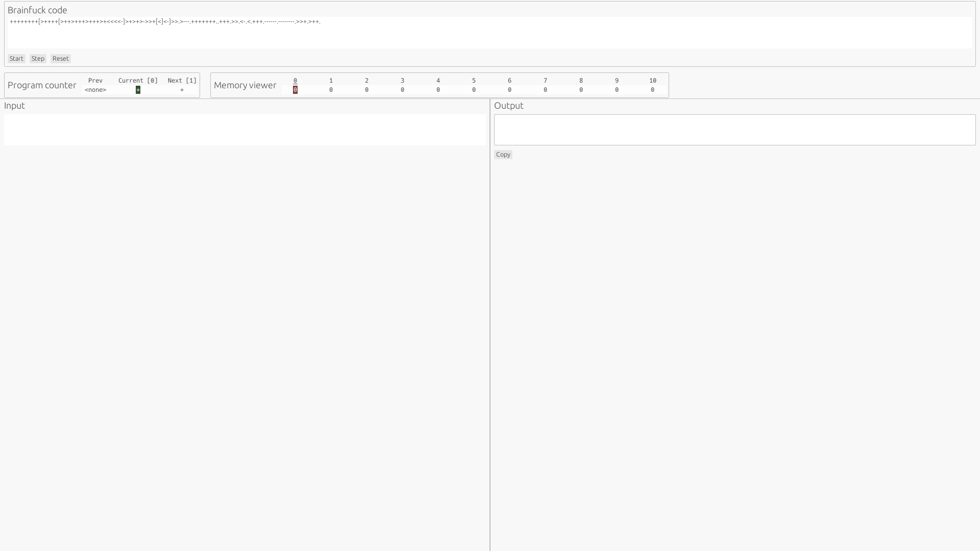Screen dimensions: 980x551
Task: Click memory cell index 1 header
Action: pos(331,81)
